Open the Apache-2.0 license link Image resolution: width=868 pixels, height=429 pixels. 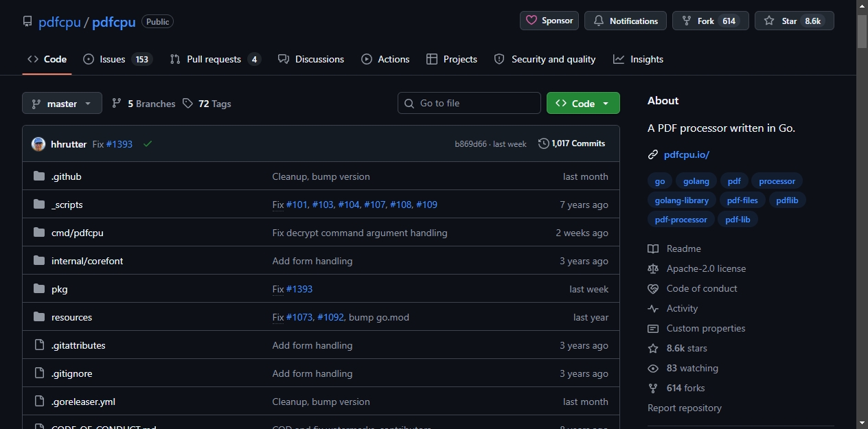pos(696,268)
